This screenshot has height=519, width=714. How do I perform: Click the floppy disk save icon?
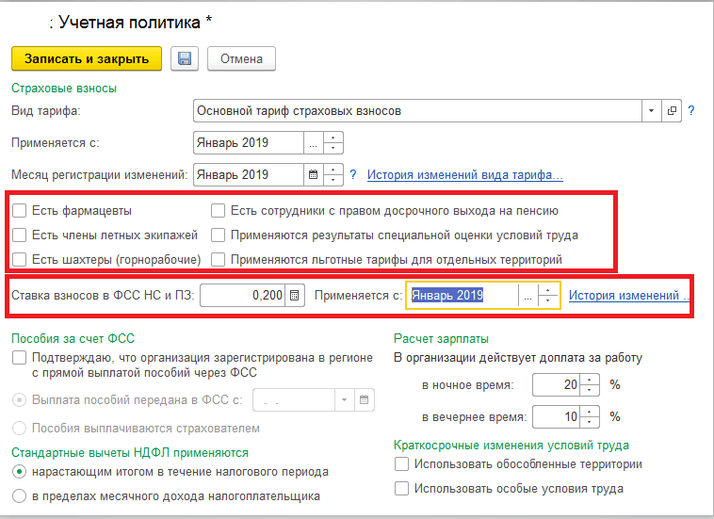click(x=183, y=59)
